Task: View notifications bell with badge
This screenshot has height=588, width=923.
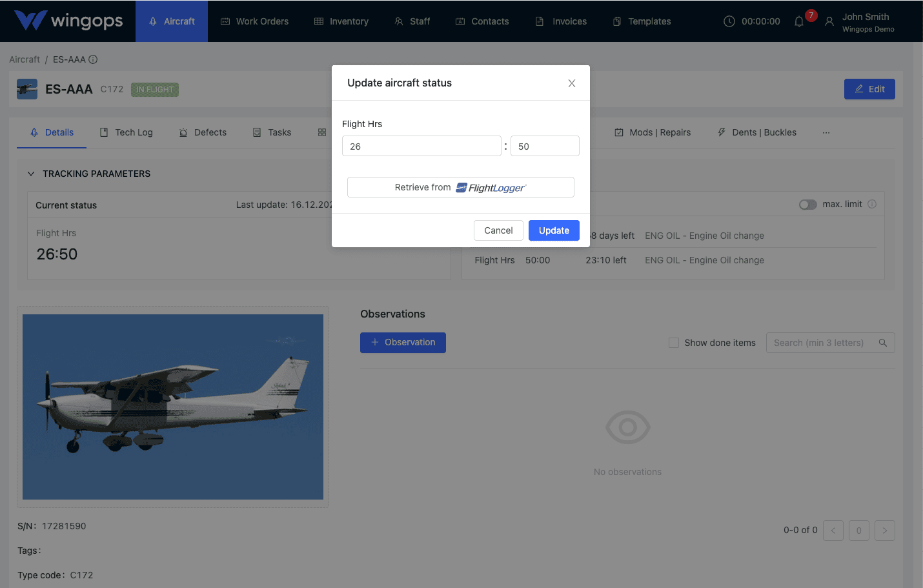Action: pyautogui.click(x=798, y=21)
